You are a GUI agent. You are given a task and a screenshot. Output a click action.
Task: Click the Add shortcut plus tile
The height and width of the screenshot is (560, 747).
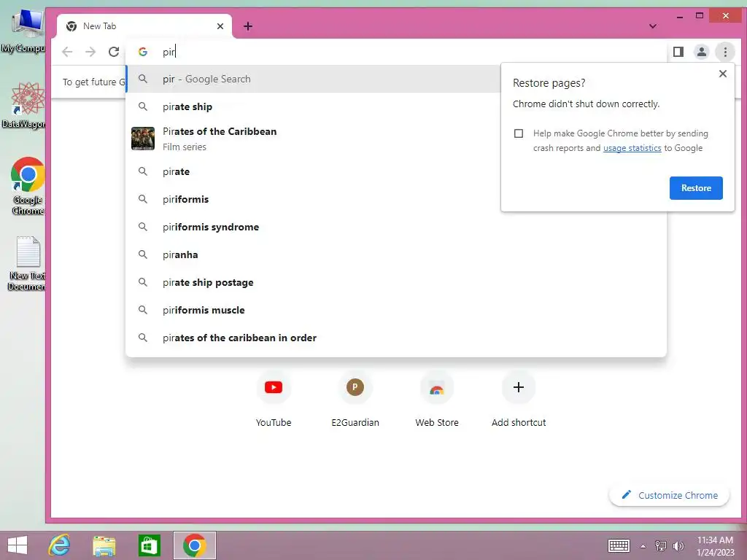[519, 399]
